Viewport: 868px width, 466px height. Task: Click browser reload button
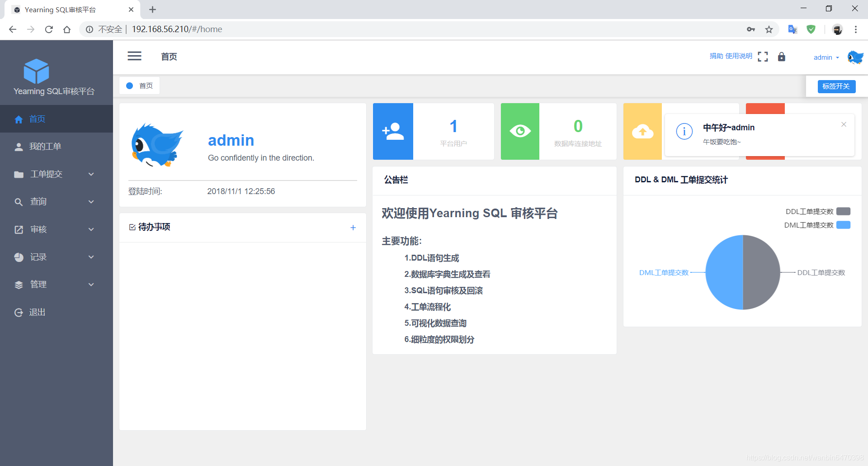pyautogui.click(x=49, y=29)
